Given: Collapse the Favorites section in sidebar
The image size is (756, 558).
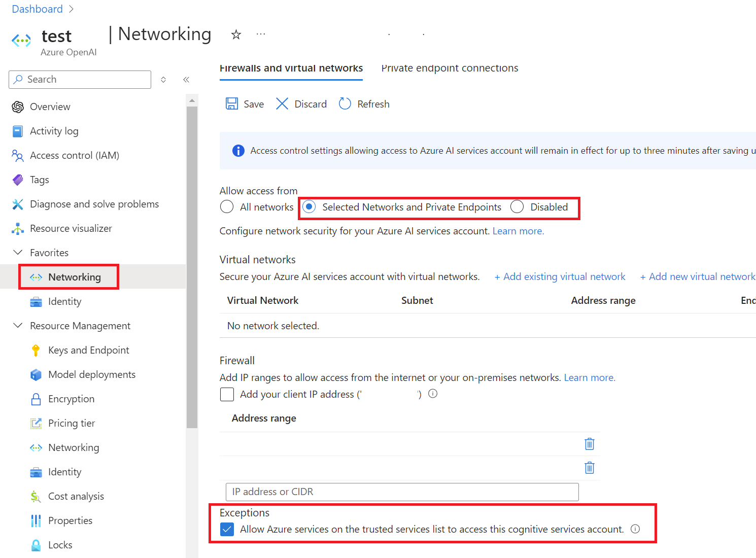Looking at the screenshot, I should [18, 253].
